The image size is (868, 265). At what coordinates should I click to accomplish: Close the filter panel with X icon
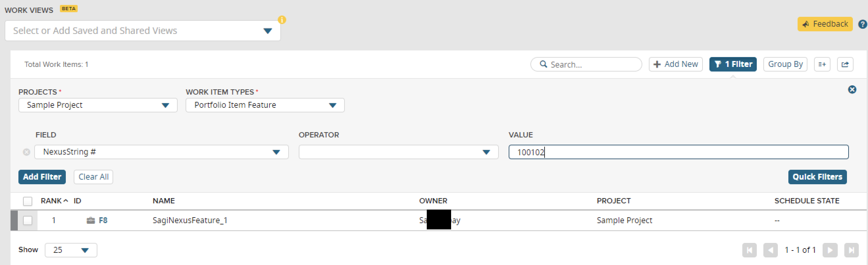pos(852,89)
